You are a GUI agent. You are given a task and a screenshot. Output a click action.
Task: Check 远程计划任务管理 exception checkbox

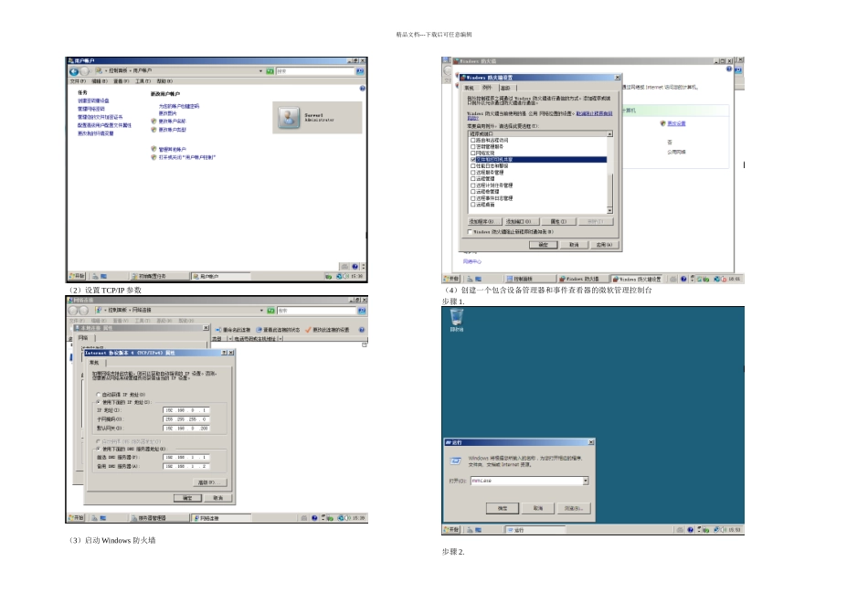click(x=473, y=185)
